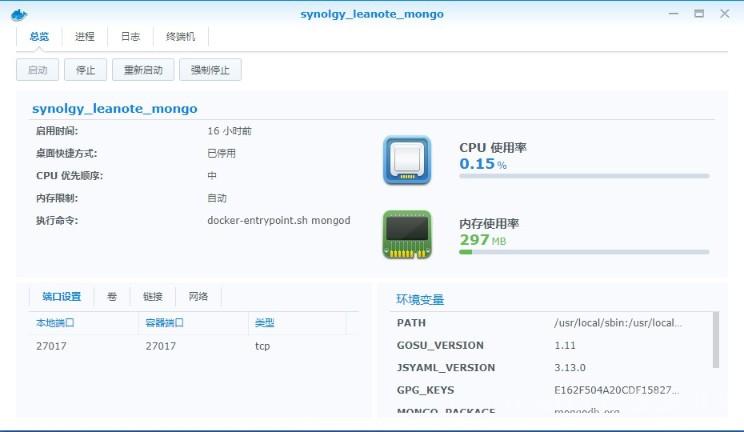This screenshot has width=744, height=432.
Task: Switch to the 进程 tab
Action: click(x=84, y=37)
